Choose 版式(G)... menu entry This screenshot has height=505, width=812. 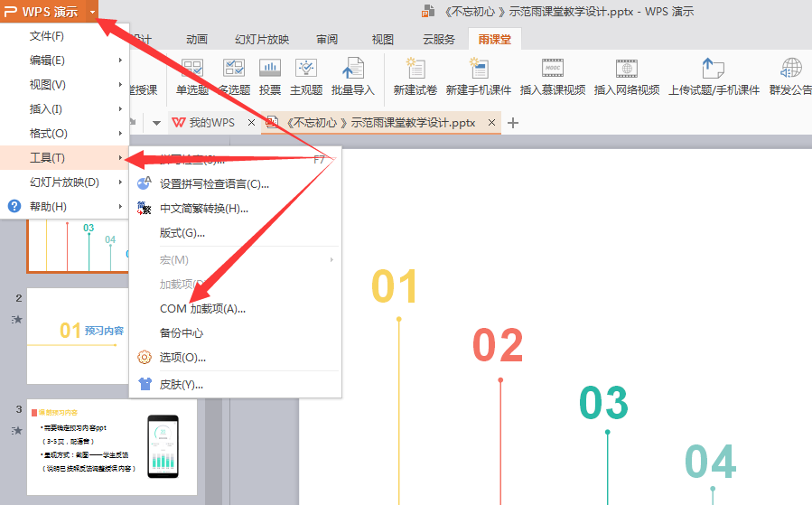236,233
